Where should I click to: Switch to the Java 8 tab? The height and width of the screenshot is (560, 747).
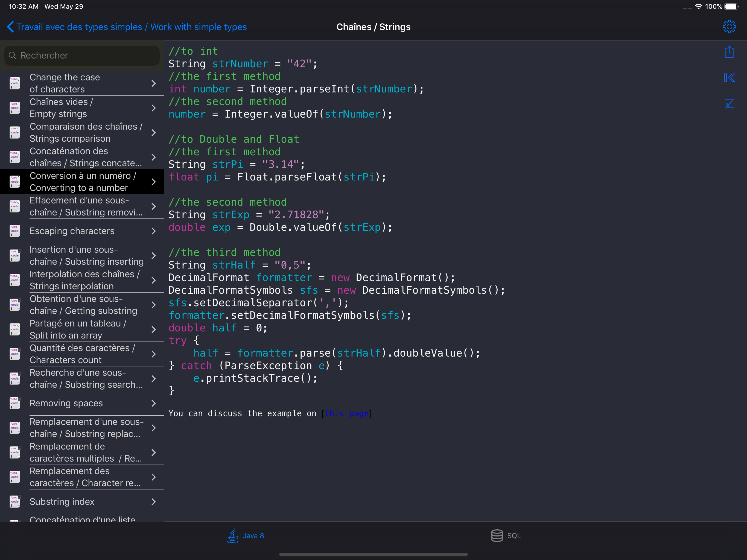click(246, 536)
